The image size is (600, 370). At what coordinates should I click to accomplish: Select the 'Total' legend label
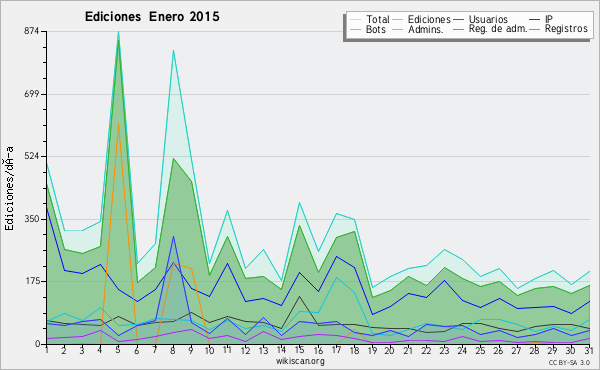(x=378, y=19)
